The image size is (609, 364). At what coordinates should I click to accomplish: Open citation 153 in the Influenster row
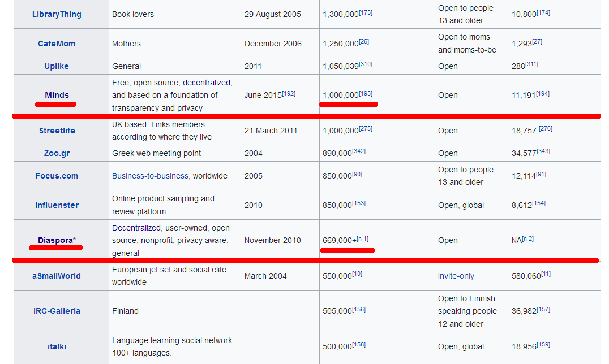coord(359,203)
